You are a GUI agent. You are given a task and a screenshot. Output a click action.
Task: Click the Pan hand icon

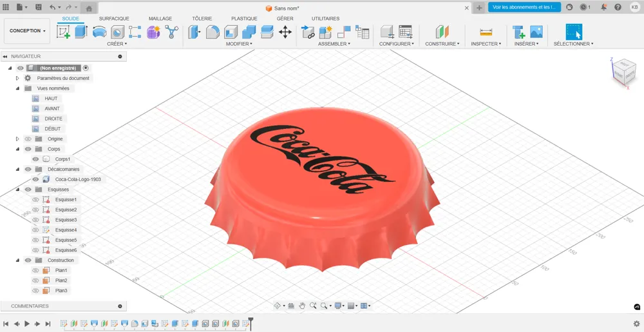pos(302,306)
